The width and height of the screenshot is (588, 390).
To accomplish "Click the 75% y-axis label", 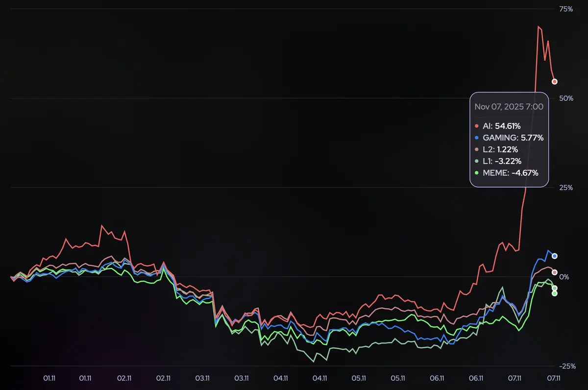I will click(x=566, y=9).
